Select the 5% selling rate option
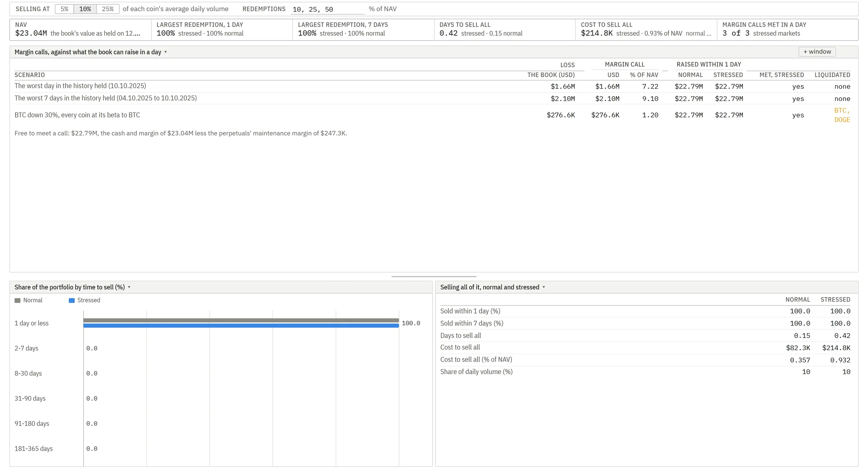The height and width of the screenshot is (468, 868). (64, 9)
